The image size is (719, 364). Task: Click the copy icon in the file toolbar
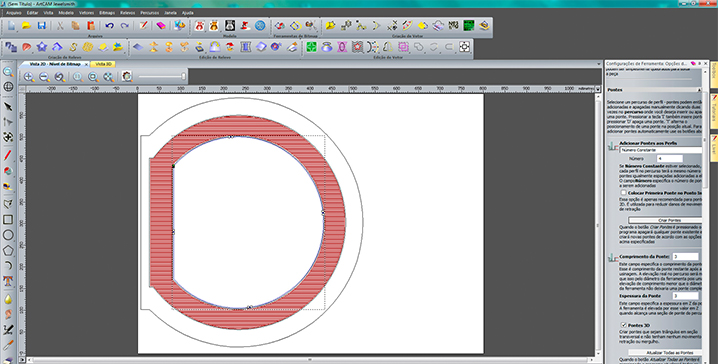pyautogui.click(x=76, y=26)
